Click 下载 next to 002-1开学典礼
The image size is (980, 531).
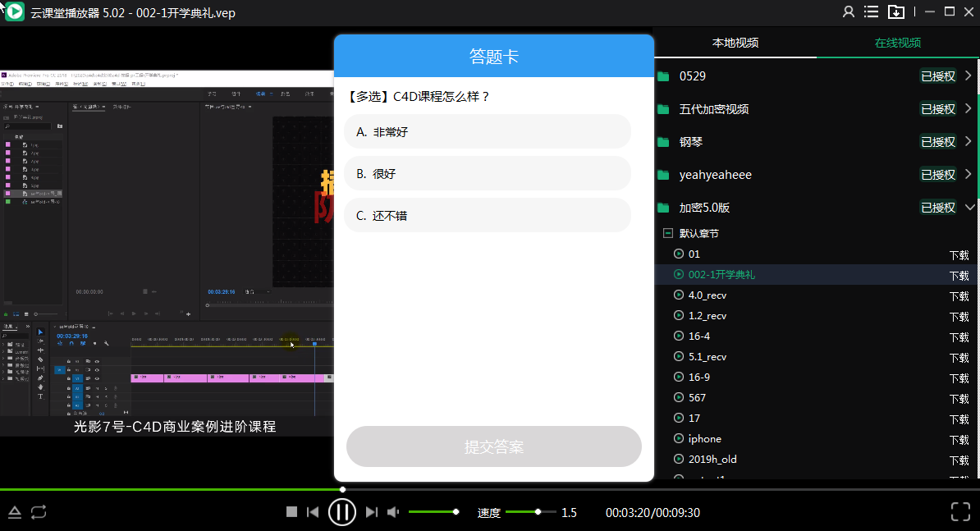(959, 275)
